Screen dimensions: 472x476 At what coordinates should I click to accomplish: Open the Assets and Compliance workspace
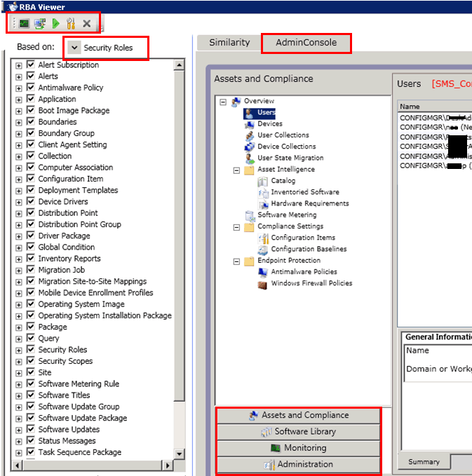pos(299,415)
